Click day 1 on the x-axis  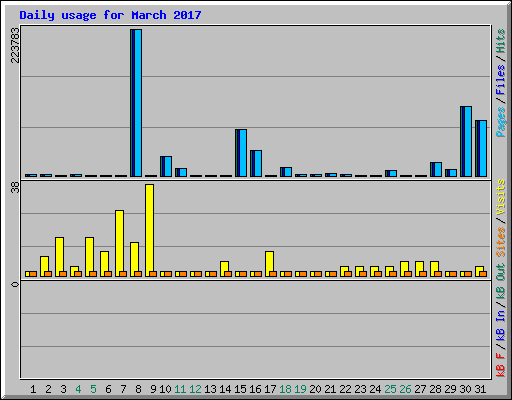(x=33, y=389)
